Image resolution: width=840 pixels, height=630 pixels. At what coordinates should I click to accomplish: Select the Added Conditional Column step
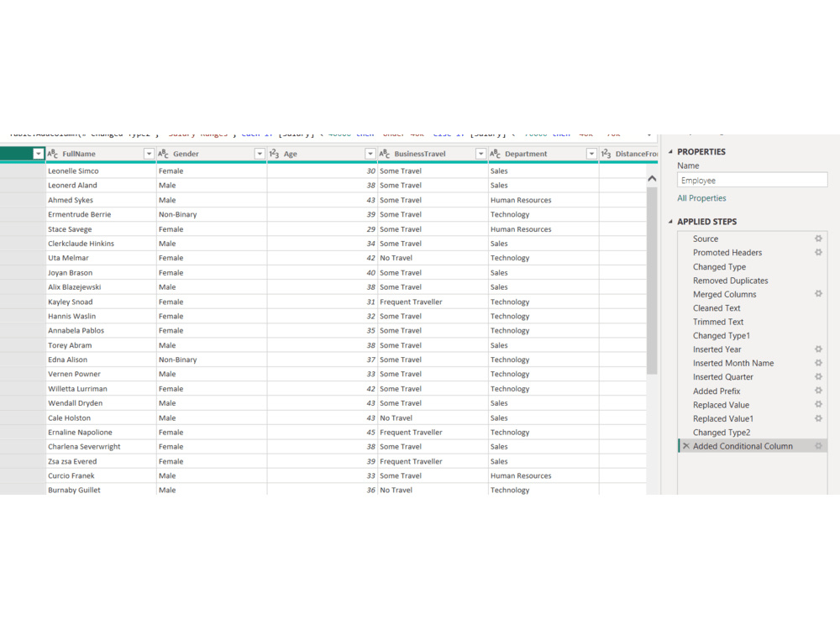[743, 446]
